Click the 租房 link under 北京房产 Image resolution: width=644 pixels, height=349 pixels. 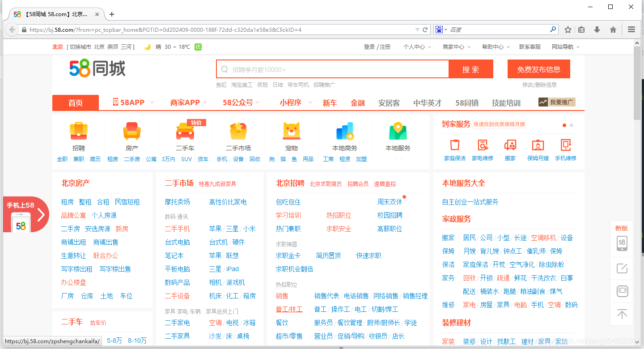[68, 202]
